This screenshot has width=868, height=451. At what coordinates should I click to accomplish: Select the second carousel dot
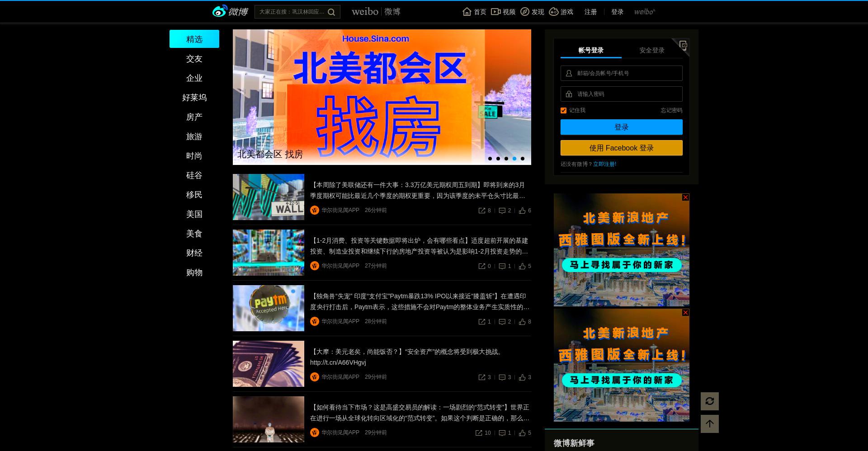tap(498, 159)
